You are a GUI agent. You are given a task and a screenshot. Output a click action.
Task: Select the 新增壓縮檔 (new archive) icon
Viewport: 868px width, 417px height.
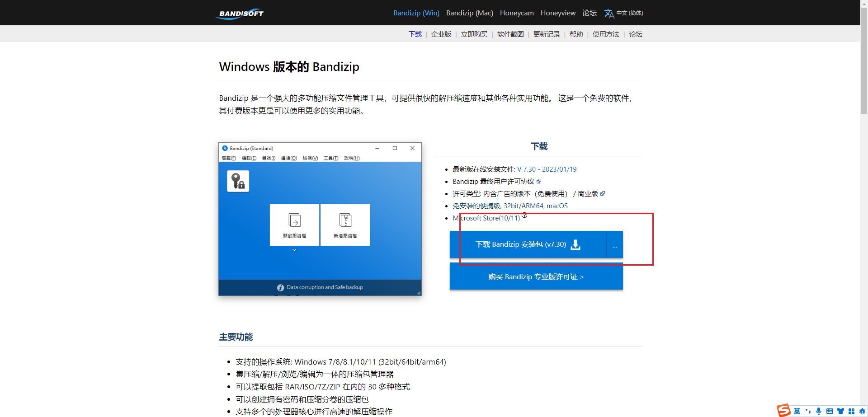pyautogui.click(x=345, y=225)
